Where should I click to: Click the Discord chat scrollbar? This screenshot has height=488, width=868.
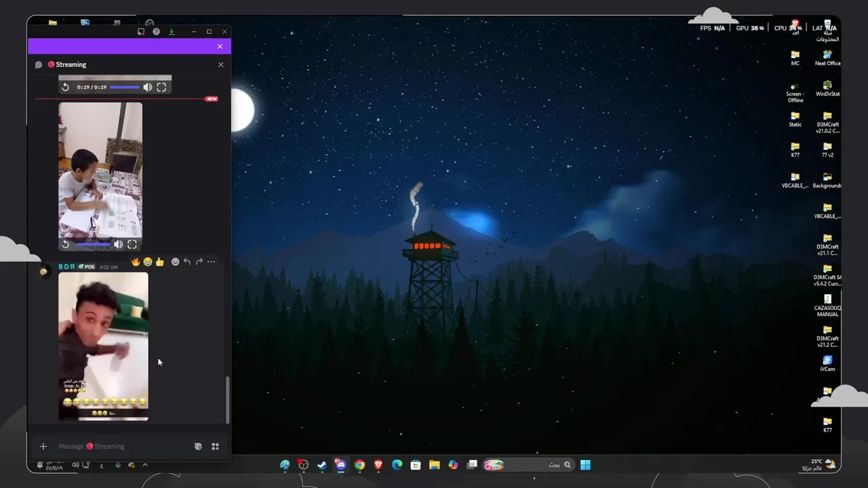coord(227,400)
